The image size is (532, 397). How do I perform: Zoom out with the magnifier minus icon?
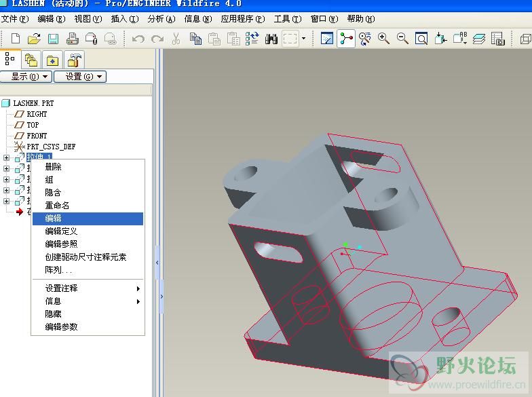click(x=402, y=39)
